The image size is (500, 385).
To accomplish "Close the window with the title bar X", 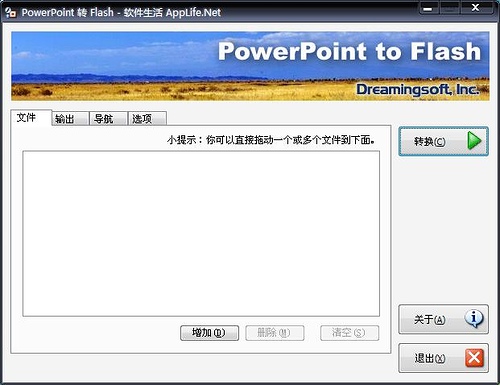I will (x=476, y=8).
